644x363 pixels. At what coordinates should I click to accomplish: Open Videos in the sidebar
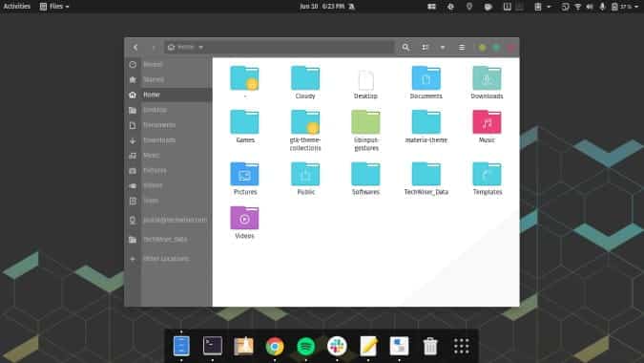[168, 186]
